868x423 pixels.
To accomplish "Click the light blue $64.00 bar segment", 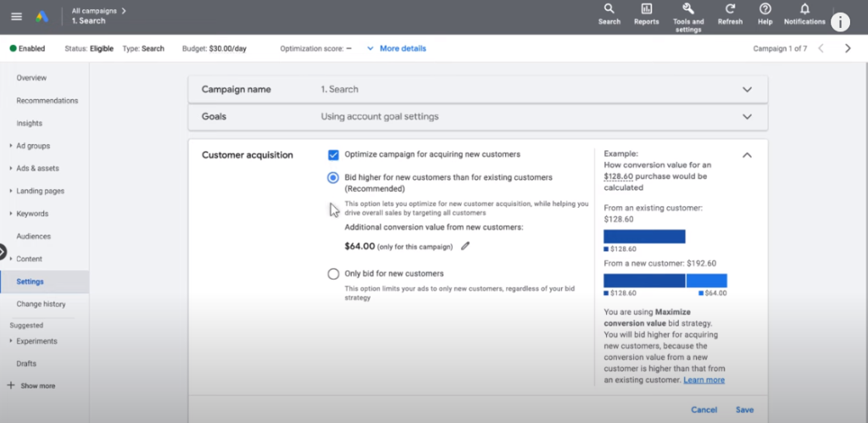I will coord(706,281).
